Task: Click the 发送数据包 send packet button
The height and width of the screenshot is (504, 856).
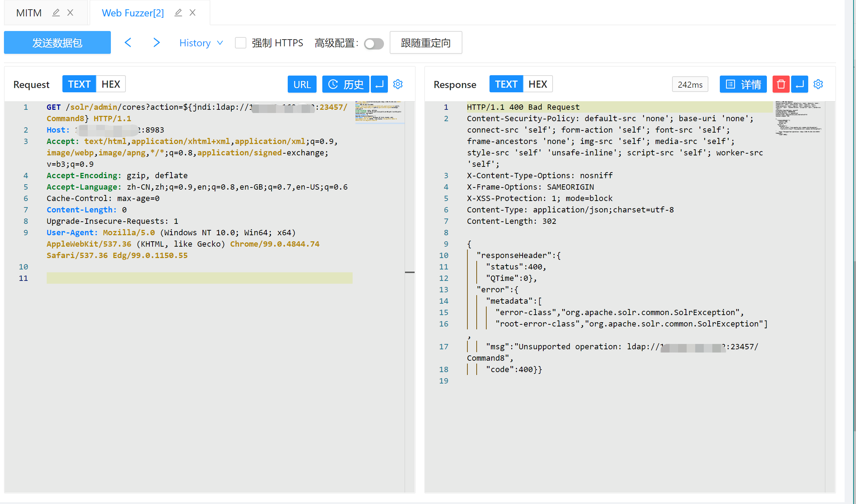Action: pos(57,43)
